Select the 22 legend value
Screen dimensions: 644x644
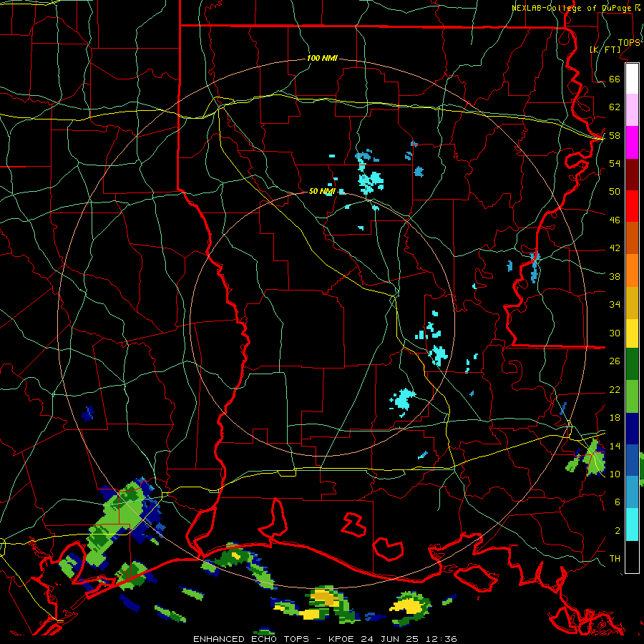click(x=615, y=389)
